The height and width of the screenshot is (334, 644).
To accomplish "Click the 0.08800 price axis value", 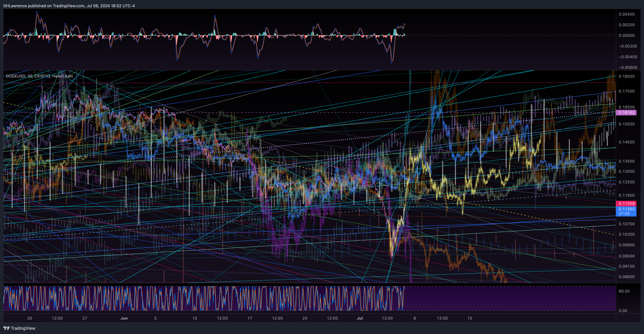I will [x=626, y=277].
